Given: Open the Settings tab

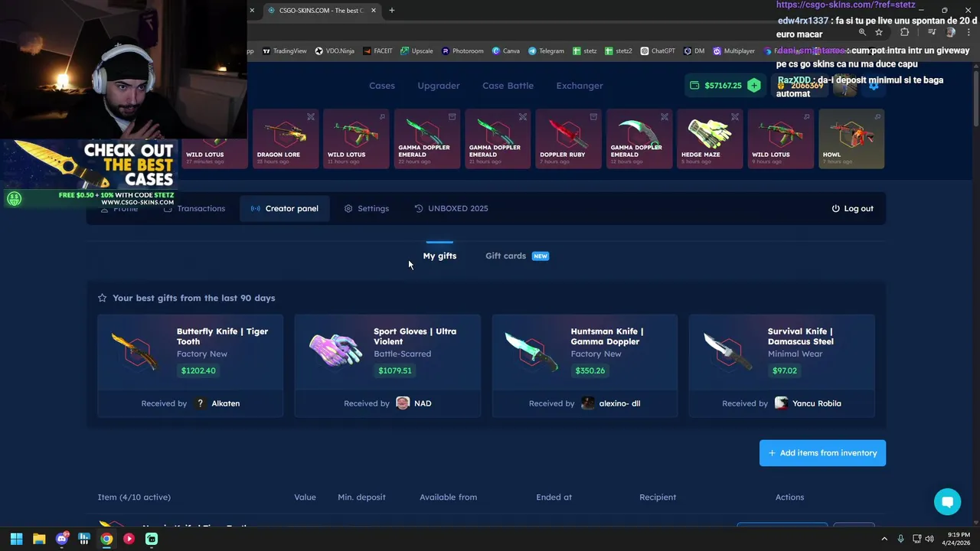Looking at the screenshot, I should pos(367,208).
